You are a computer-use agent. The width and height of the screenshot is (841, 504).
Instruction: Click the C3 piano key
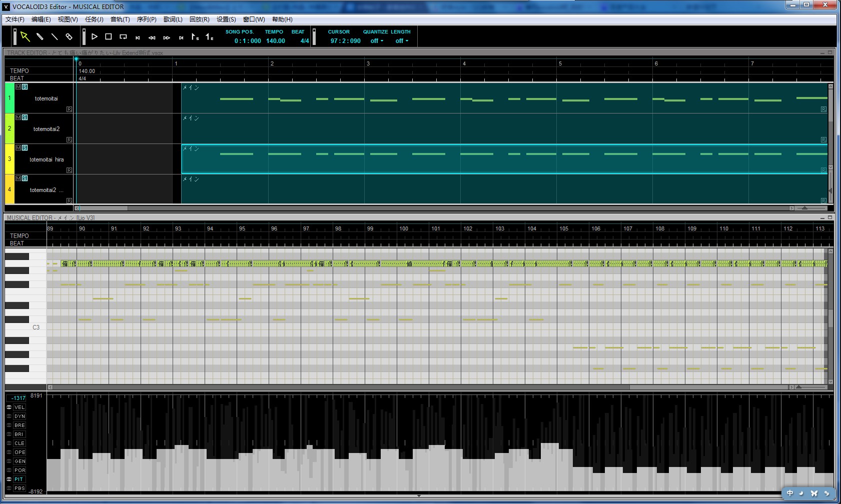tap(26, 327)
